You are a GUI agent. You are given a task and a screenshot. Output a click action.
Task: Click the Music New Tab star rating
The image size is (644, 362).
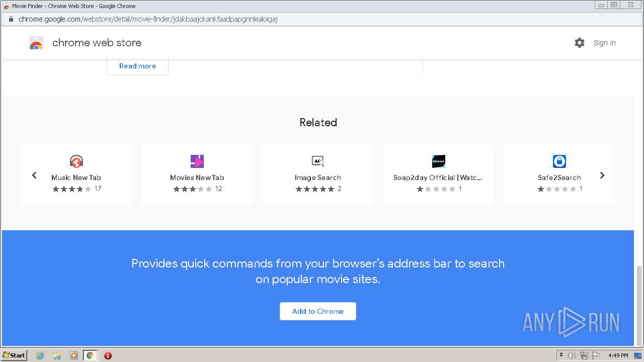tap(72, 189)
